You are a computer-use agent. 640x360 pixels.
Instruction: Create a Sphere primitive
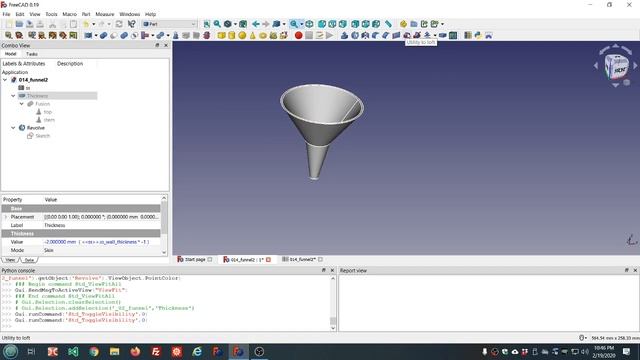point(242,36)
